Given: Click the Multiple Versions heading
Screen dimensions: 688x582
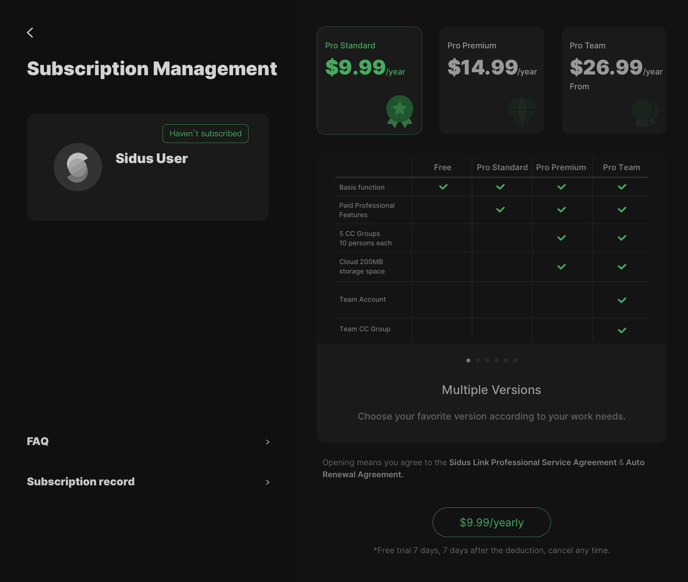Looking at the screenshot, I should [491, 390].
